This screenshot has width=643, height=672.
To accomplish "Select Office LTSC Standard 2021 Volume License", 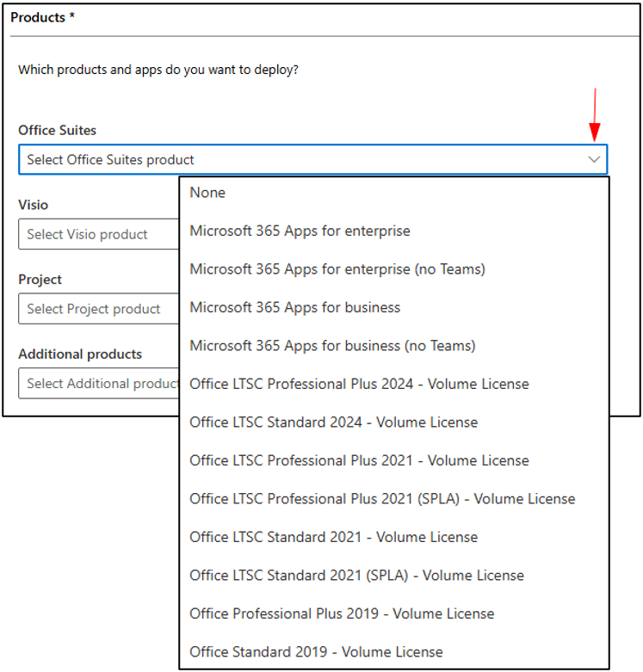I will pos(394,537).
